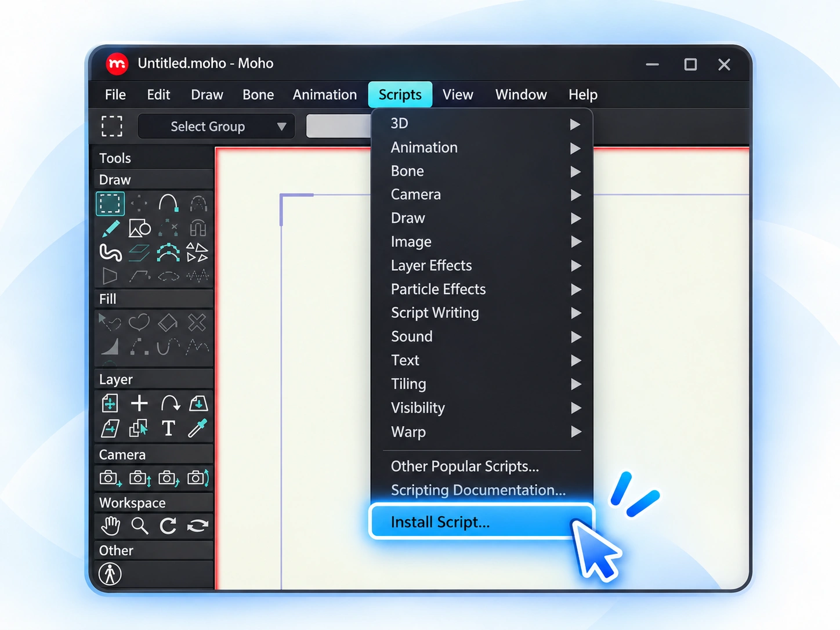The width and height of the screenshot is (840, 630).
Task: Open the Camera scripts submenu
Action: coord(482,194)
